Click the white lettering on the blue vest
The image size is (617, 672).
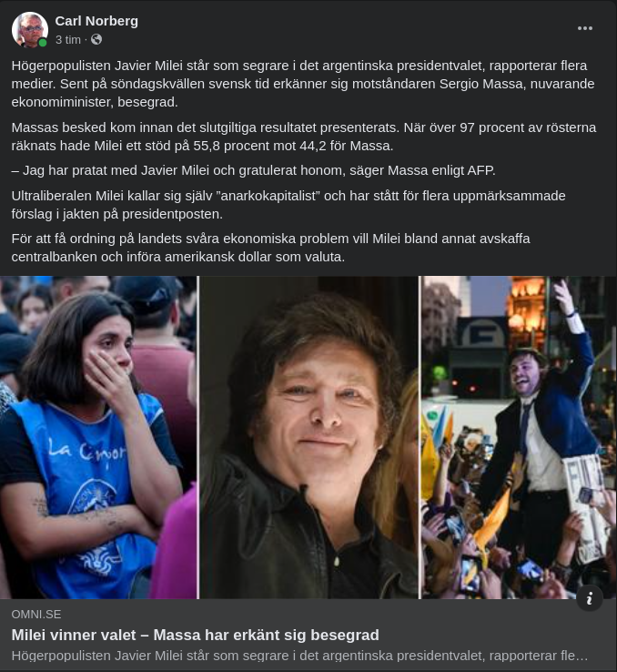pyautogui.click(x=87, y=450)
